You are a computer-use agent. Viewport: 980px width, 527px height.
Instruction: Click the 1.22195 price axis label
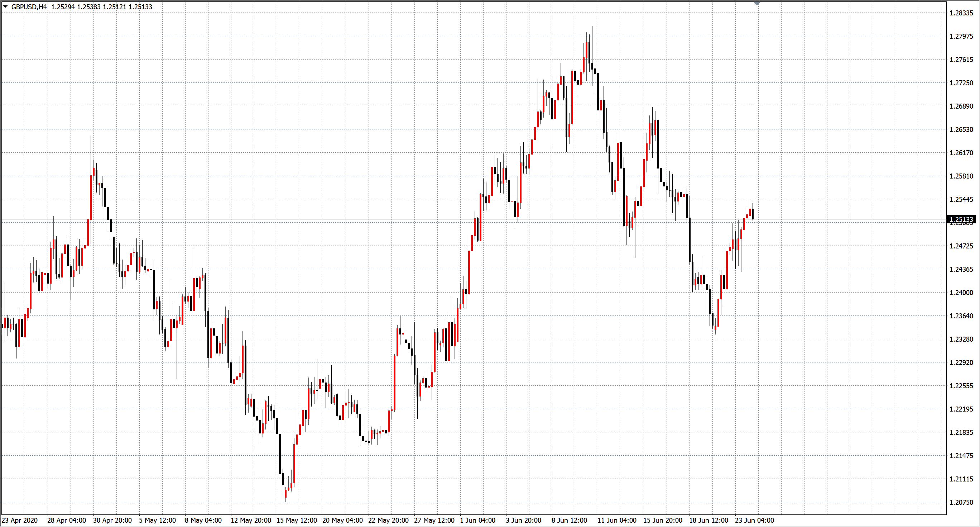(x=961, y=409)
